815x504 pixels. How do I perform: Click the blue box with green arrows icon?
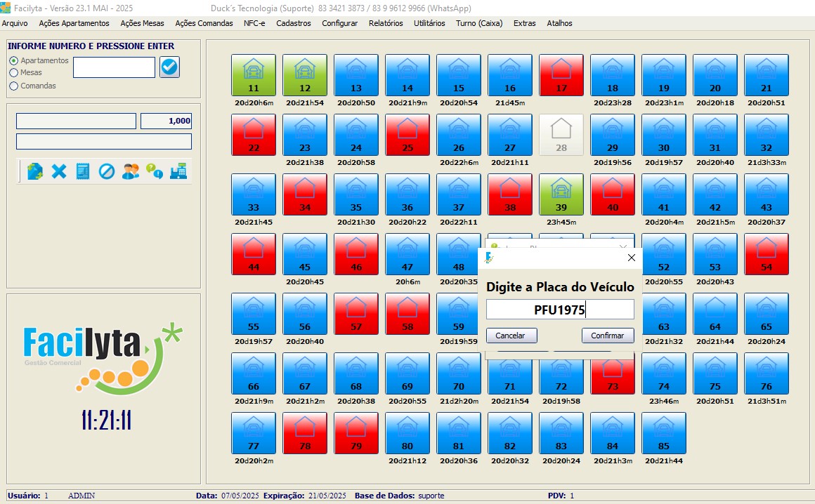click(35, 171)
